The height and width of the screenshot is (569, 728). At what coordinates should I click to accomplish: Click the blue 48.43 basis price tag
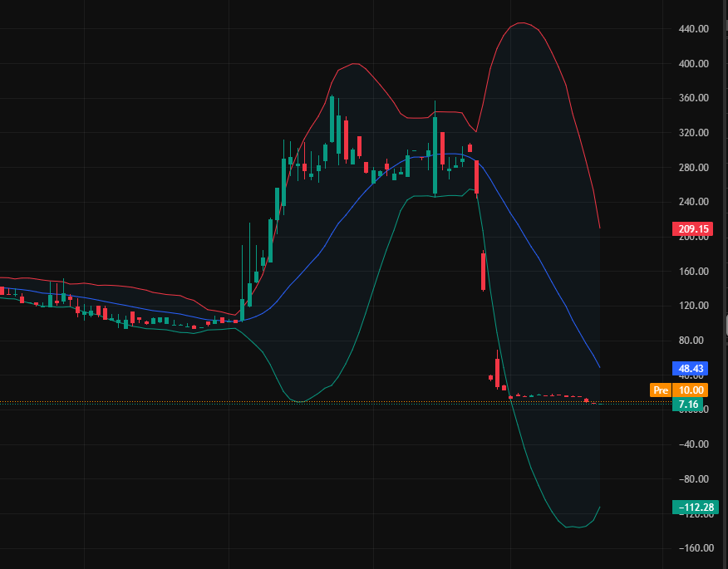coord(690,369)
